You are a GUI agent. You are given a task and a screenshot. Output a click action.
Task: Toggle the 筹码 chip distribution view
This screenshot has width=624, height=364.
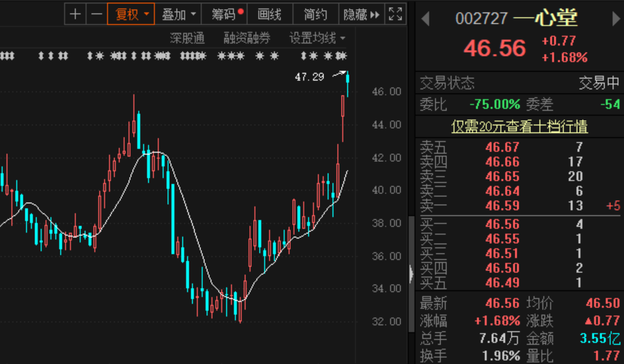pos(226,14)
